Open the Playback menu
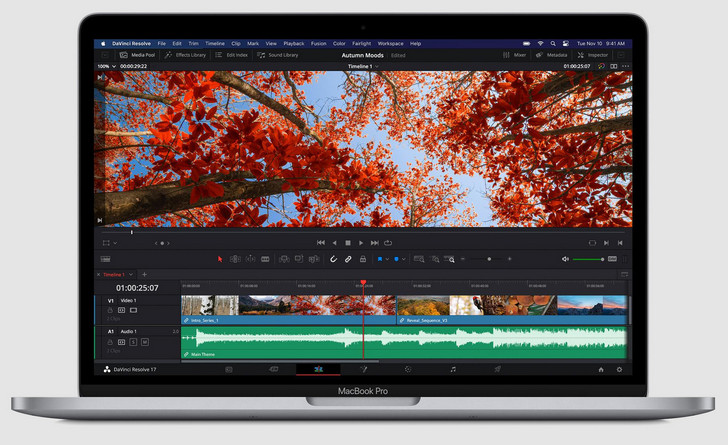728x445 pixels. click(294, 44)
